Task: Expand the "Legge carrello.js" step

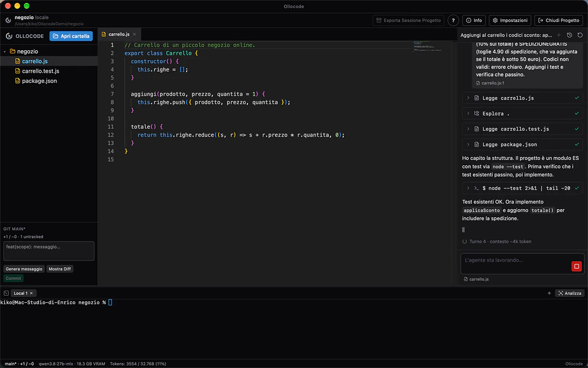Action: [x=522, y=98]
